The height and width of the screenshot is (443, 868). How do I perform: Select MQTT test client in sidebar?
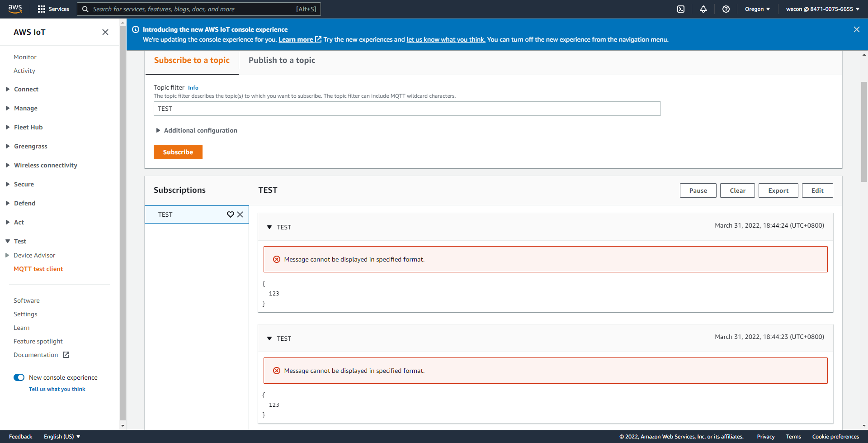[38, 269]
